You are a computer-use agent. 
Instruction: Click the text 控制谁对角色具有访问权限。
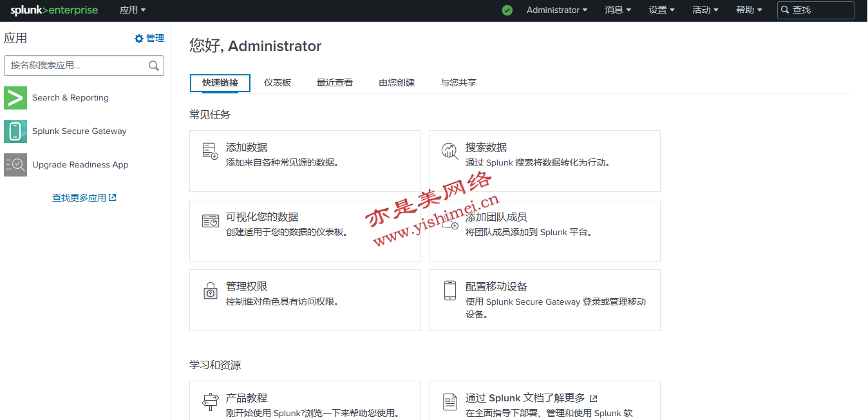283,302
